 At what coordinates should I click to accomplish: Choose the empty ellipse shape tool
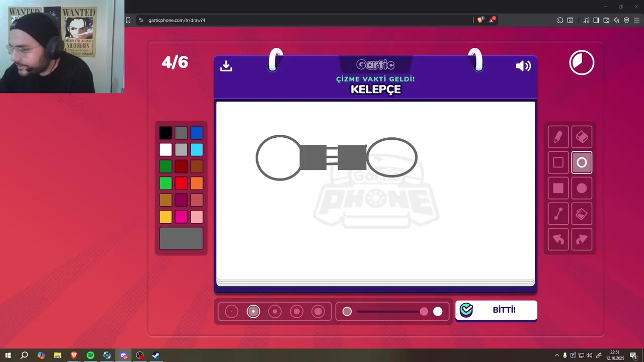click(582, 162)
